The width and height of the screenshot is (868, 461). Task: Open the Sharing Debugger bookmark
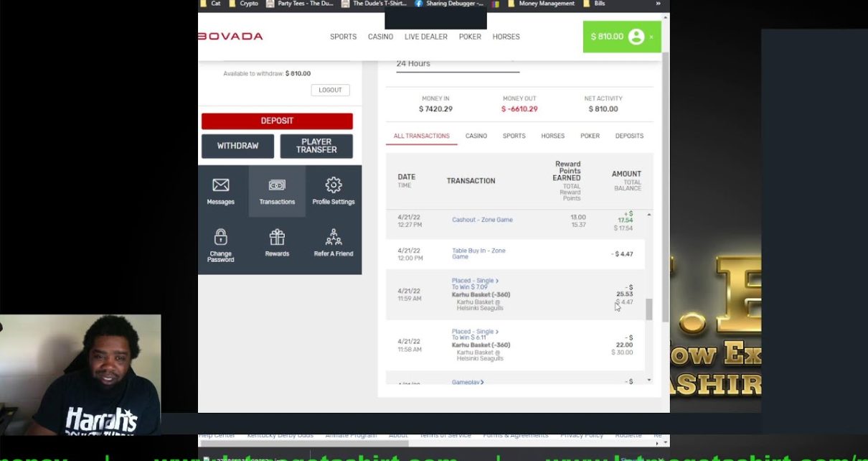(450, 4)
